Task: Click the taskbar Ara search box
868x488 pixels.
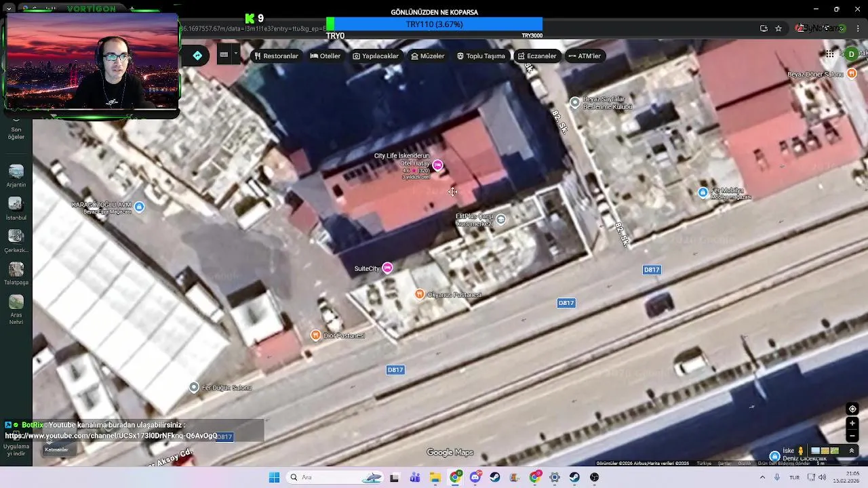Action: point(336,477)
